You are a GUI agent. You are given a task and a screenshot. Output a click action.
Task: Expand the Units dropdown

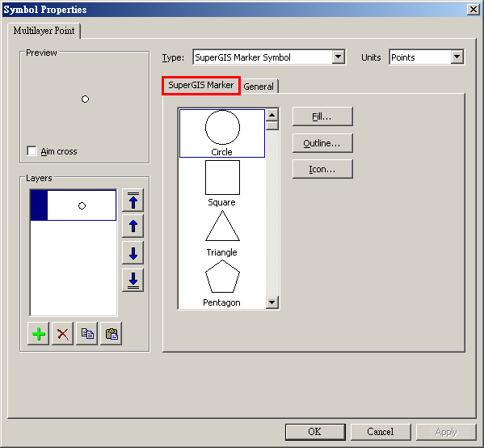457,57
